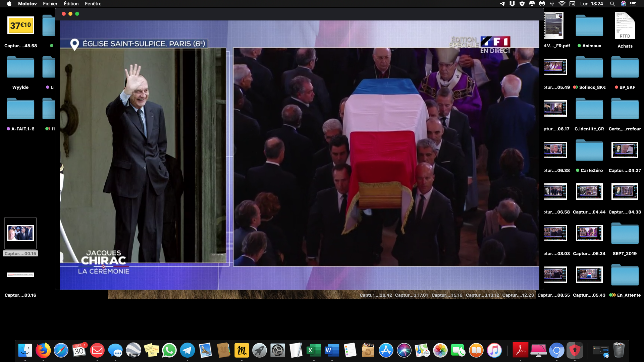Open the Fichier menu
The image size is (644, 362).
point(50,4)
